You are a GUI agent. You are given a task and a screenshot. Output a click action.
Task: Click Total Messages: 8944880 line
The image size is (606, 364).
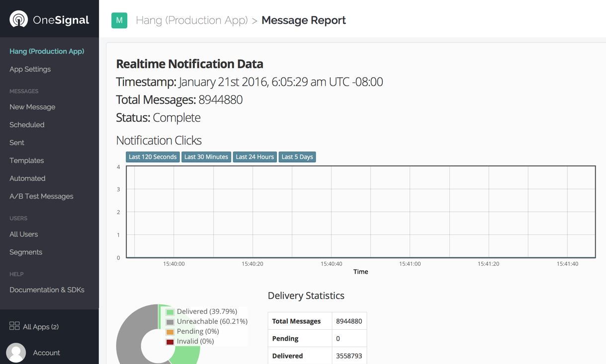(179, 99)
